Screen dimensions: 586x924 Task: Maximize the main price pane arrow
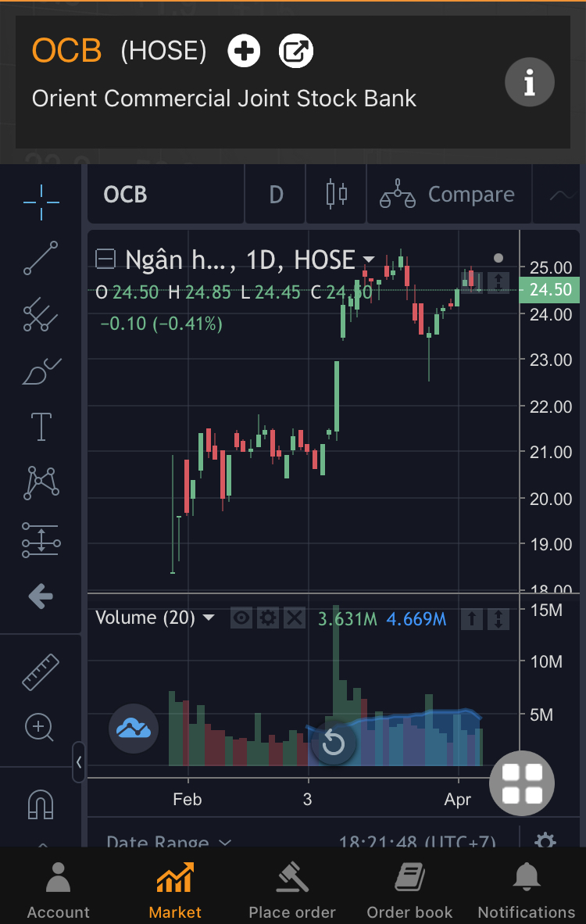click(x=498, y=282)
